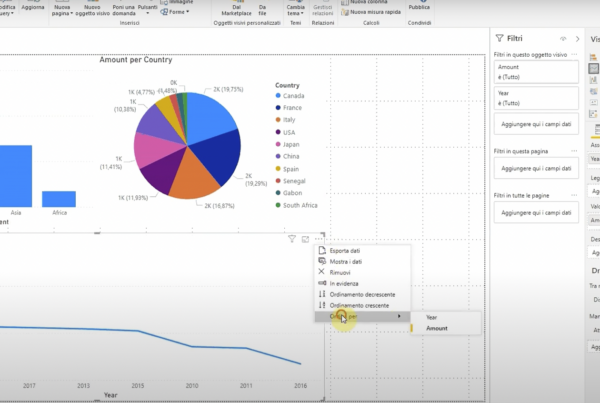Expand the Year filter card
Viewport: 600px width, 403px height.
(x=536, y=98)
